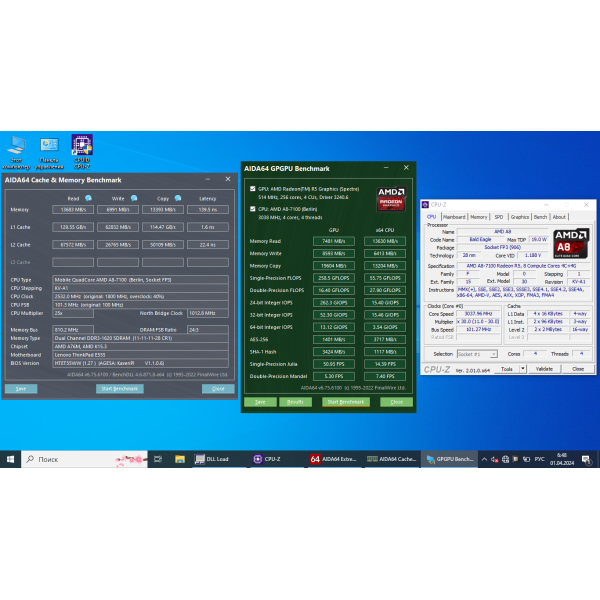Image resolution: width=600 pixels, height=600 pixels.
Task: Click the taskbar clock showing 01.04.2024
Action: 562,459
